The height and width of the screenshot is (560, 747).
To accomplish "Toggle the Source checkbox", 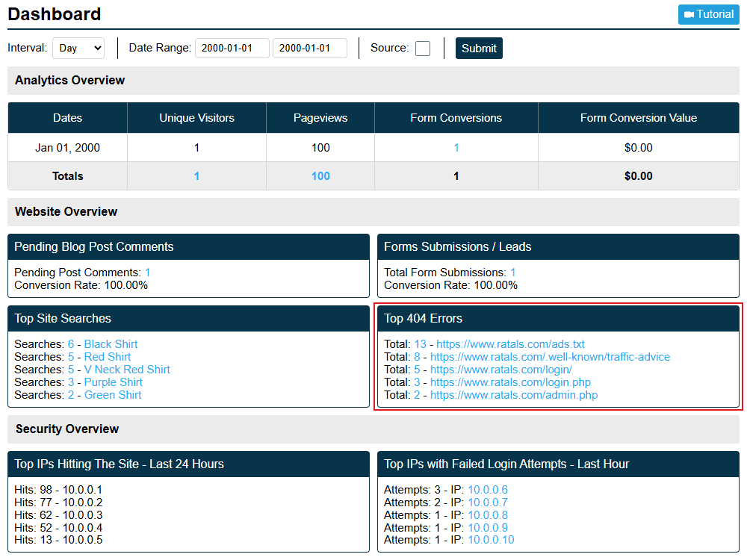I will pyautogui.click(x=423, y=48).
